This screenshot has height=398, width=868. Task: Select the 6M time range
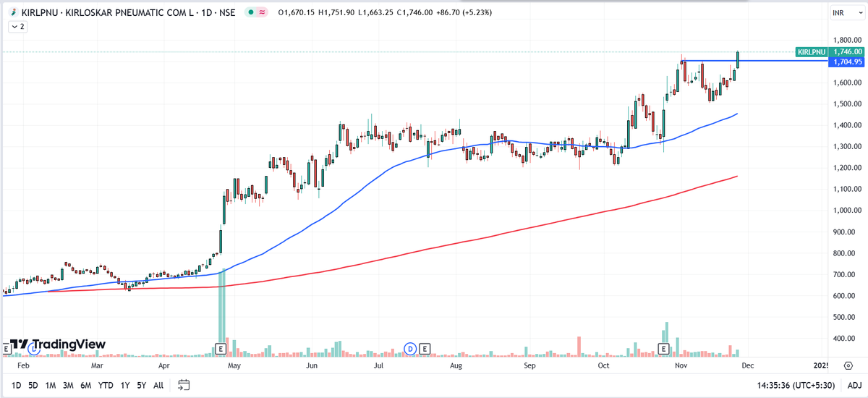point(85,385)
